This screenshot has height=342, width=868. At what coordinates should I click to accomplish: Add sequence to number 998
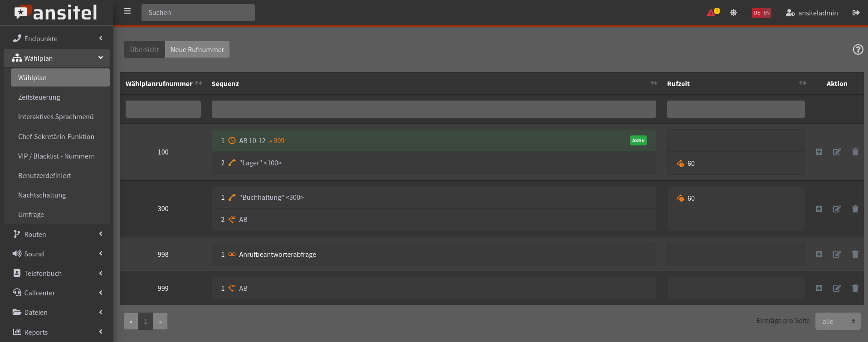[x=819, y=254]
